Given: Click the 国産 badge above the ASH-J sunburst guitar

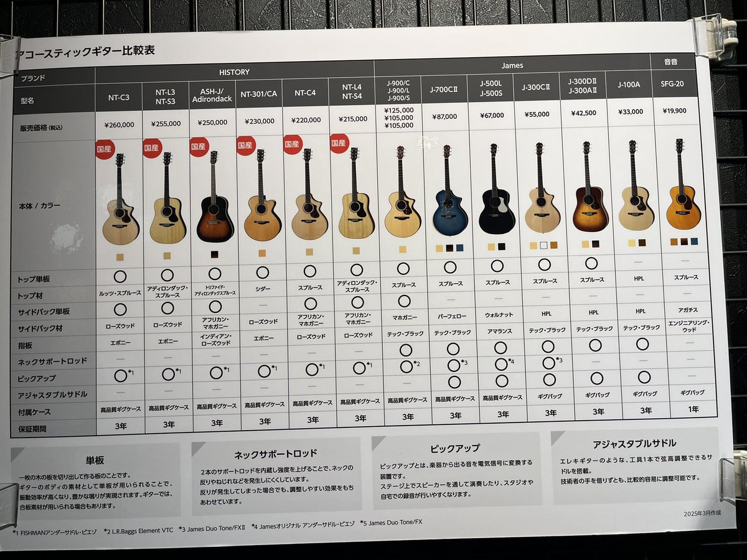Looking at the screenshot, I should (199, 147).
